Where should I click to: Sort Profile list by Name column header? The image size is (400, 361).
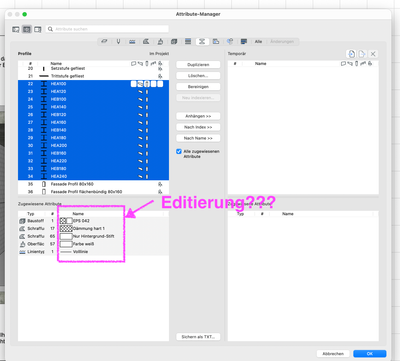pyautogui.click(x=56, y=63)
